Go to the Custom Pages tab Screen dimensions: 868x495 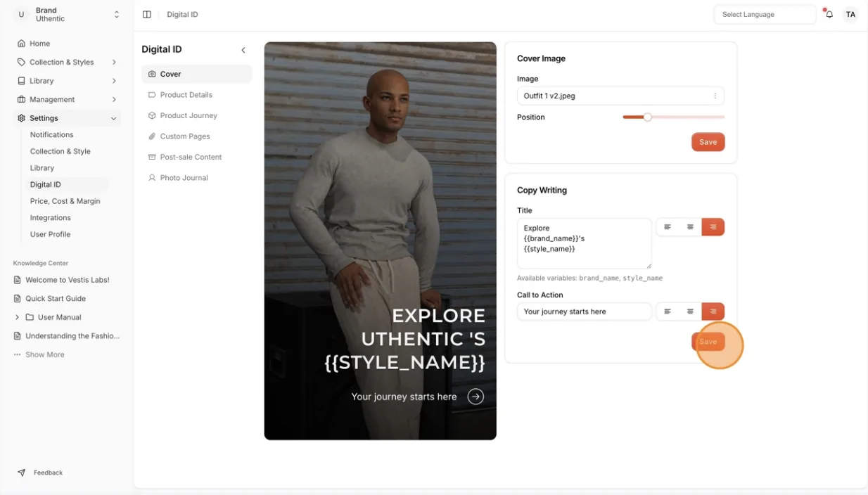pos(196,136)
